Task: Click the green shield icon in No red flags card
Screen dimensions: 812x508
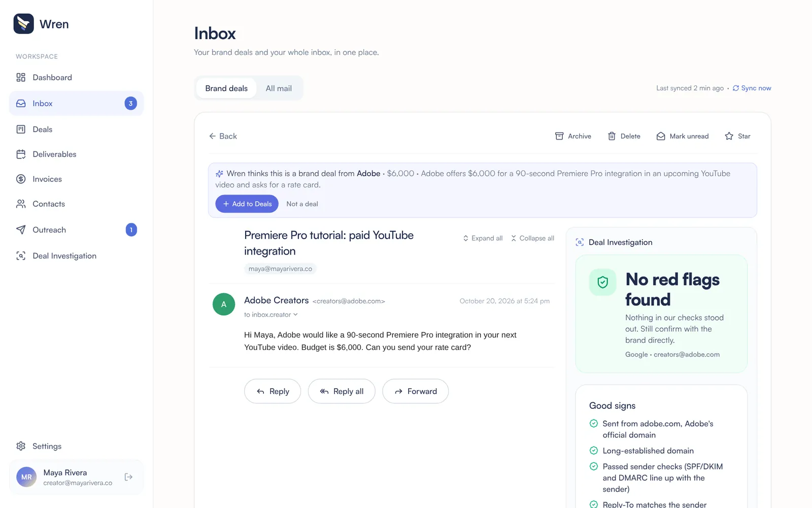Action: 602,282
